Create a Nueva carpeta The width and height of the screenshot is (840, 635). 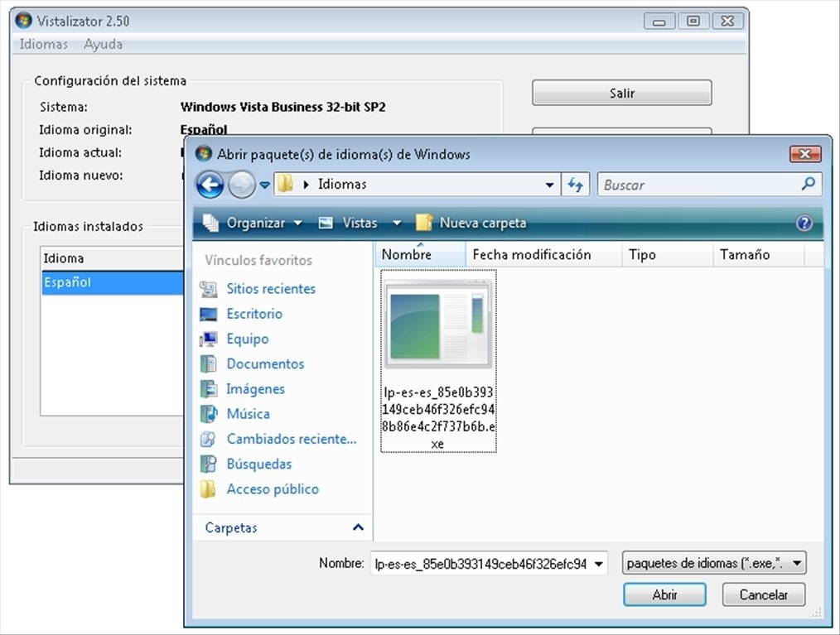coord(483,223)
